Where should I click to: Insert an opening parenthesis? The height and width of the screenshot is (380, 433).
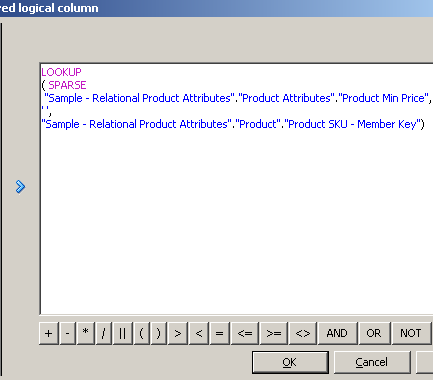142,333
